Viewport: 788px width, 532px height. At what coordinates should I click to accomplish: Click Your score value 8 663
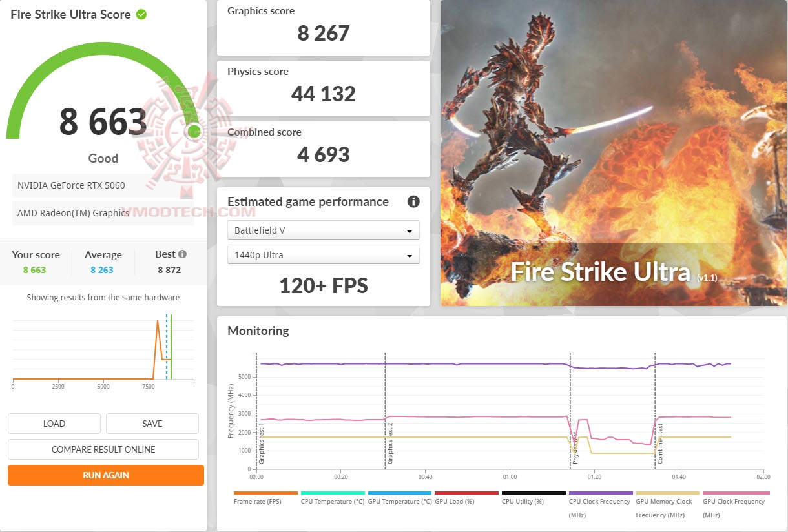pyautogui.click(x=35, y=270)
